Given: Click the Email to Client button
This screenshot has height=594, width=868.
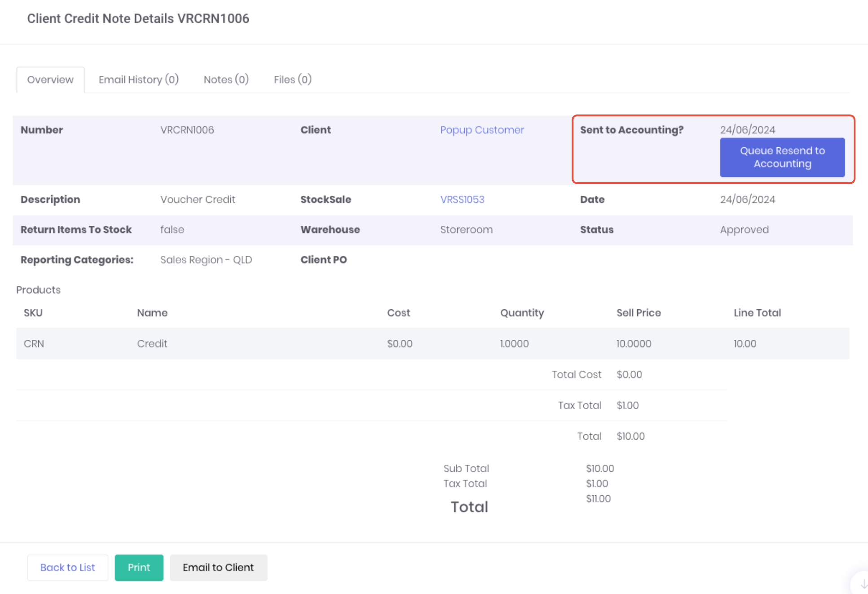Looking at the screenshot, I should coord(218,568).
